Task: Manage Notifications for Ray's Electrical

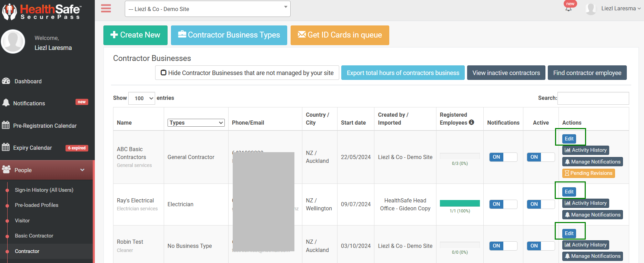Action: tap(593, 215)
